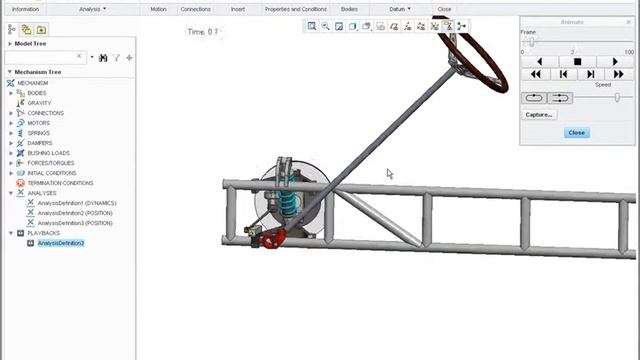Open the Saved orientations icon
The image size is (640, 360).
367,26
